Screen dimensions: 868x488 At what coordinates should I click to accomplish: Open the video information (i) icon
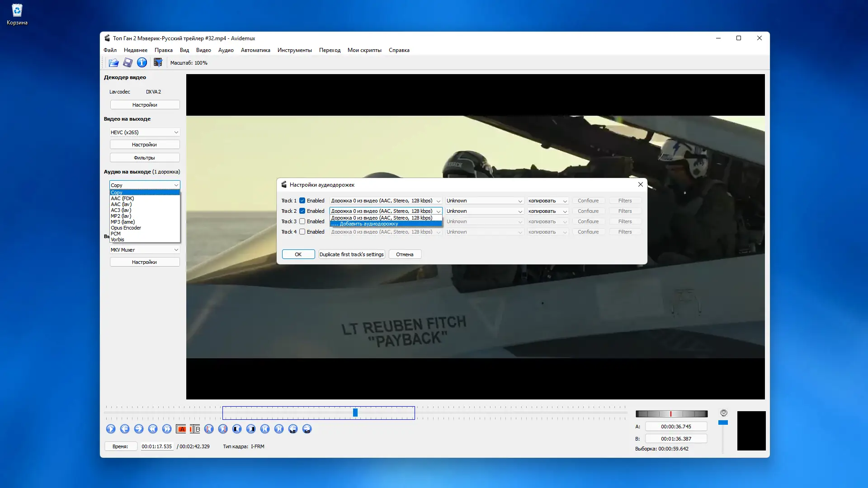[x=142, y=63]
